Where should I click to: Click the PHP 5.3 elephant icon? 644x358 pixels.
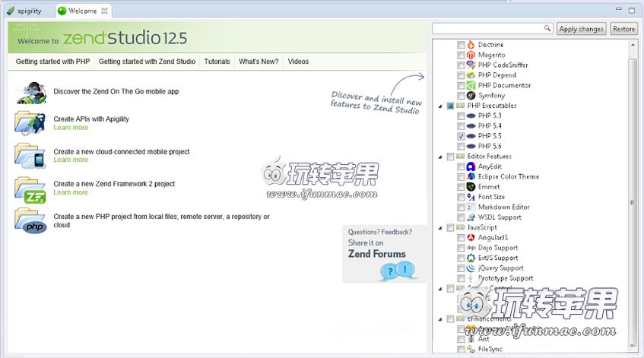tap(471, 116)
